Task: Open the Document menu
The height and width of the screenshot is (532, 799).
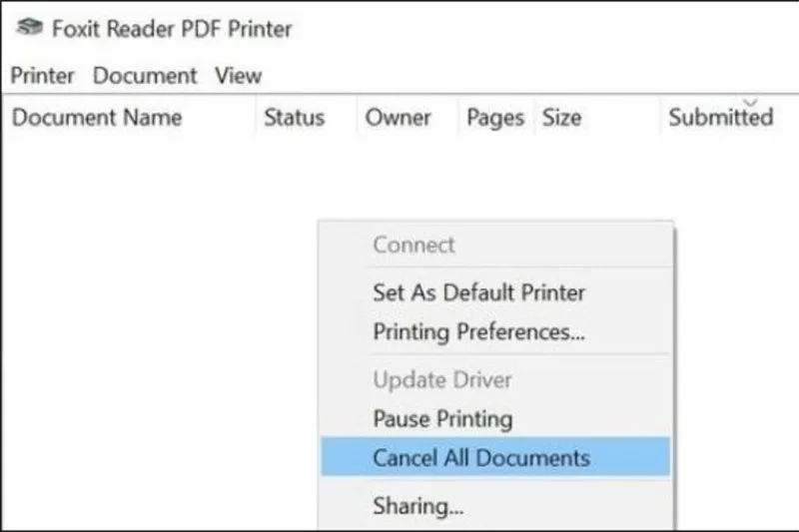Action: (x=145, y=76)
